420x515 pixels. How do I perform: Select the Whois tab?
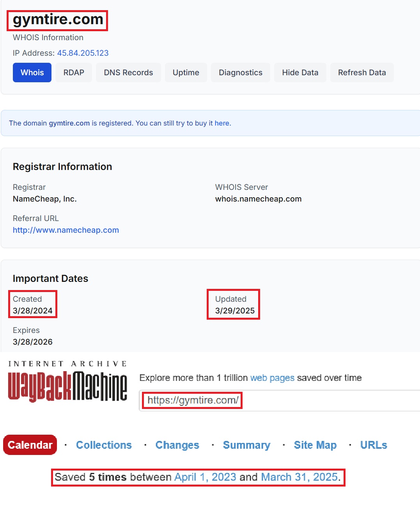tap(32, 72)
